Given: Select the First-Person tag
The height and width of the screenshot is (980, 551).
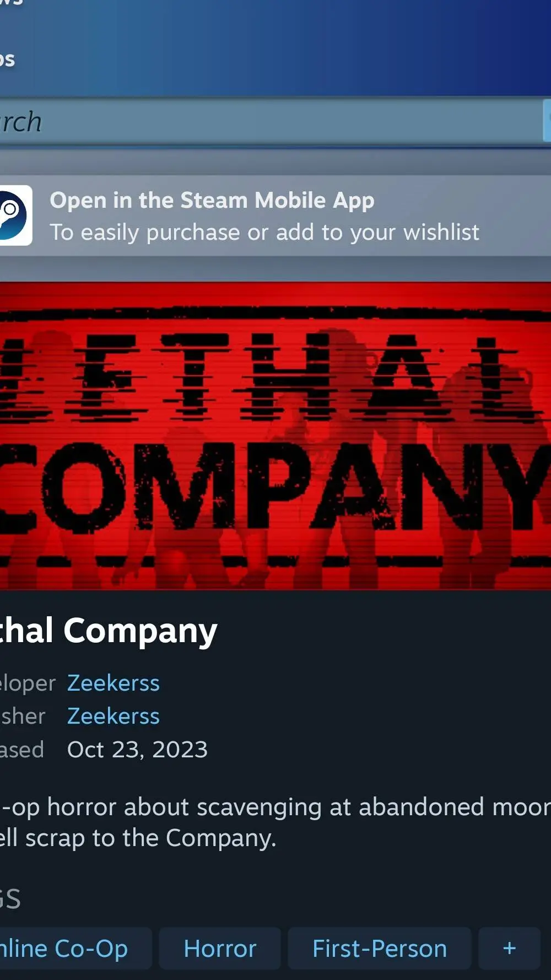Looking at the screenshot, I should (x=380, y=949).
